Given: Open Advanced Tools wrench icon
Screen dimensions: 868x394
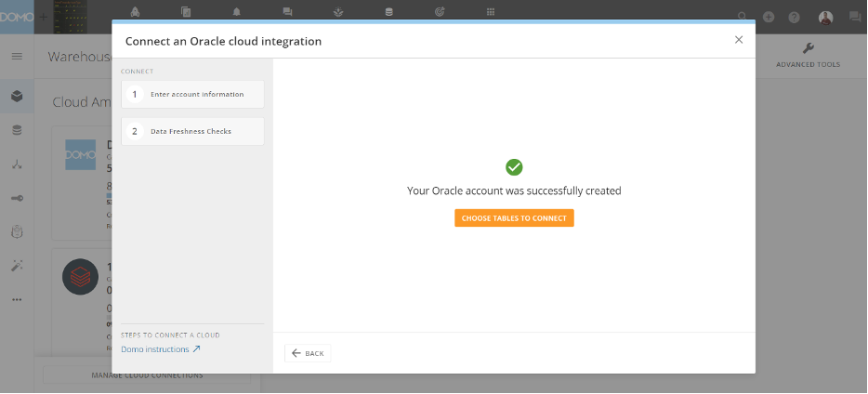Looking at the screenshot, I should pos(808,48).
